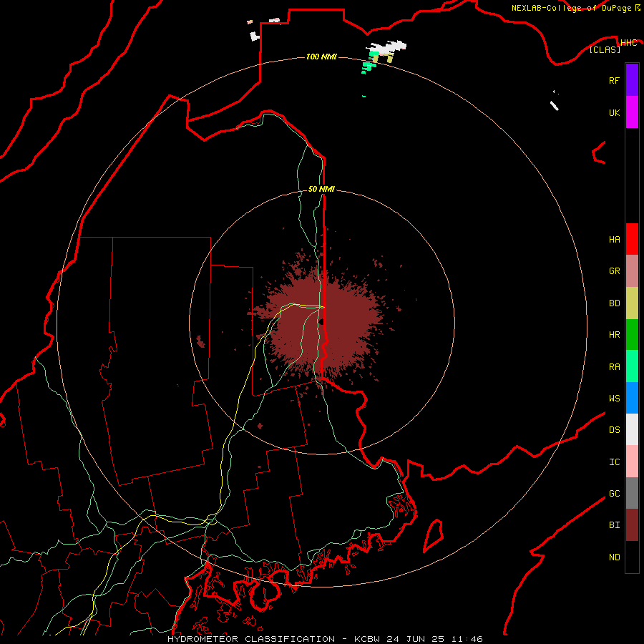Viewport: 644px width, 644px height.
Task: Click the 11:46 timestamp
Action: 467,639
